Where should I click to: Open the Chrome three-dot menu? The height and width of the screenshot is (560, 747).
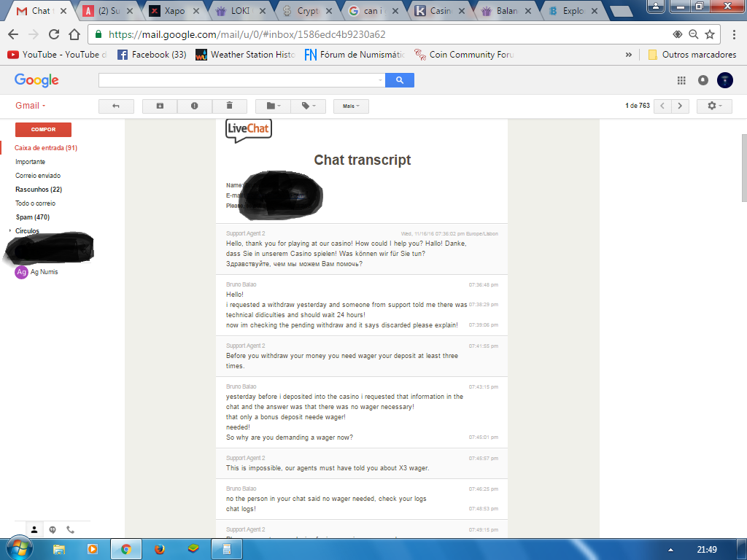click(734, 34)
